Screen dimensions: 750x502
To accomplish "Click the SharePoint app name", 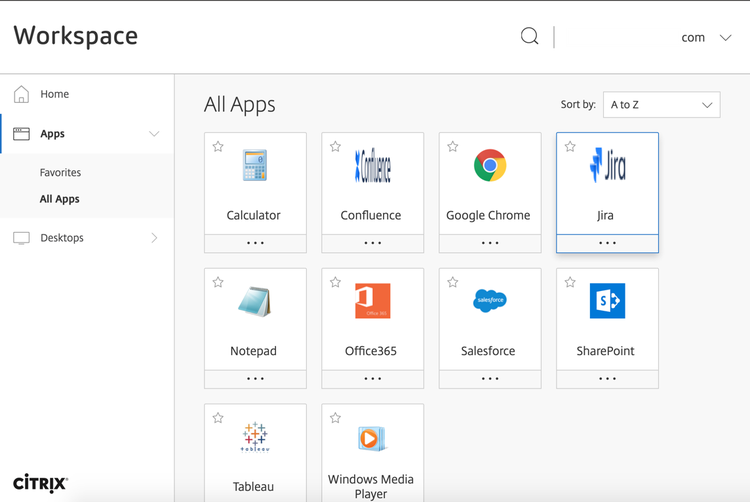I will point(606,351).
